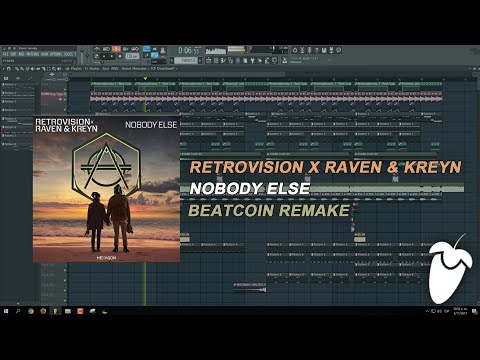Toggle pattern/song mode switch
This screenshot has width=480, height=360.
pyautogui.click(x=96, y=56)
